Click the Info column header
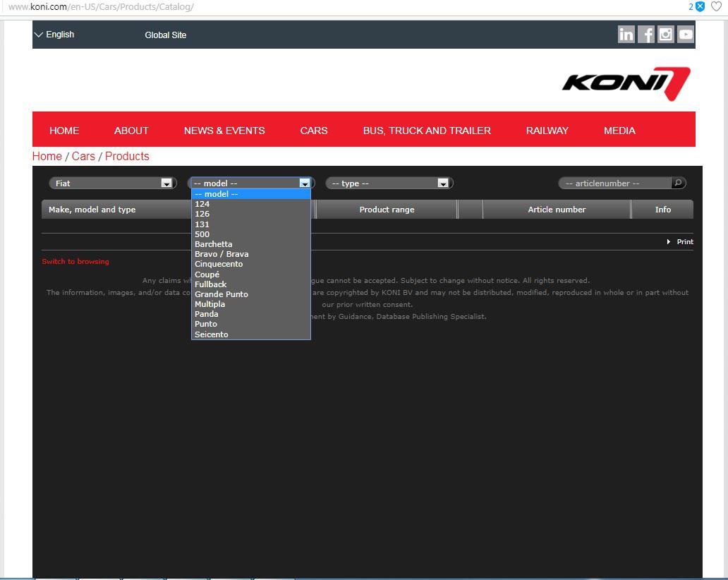This screenshot has width=728, height=580. click(x=662, y=210)
